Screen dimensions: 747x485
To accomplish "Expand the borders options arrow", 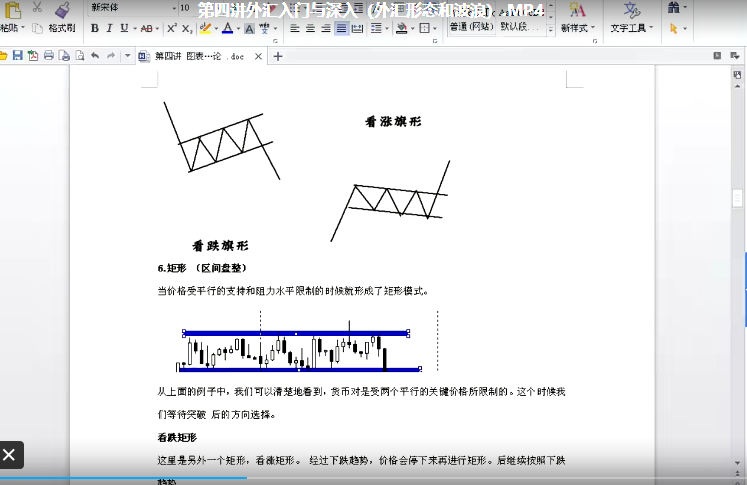I will click(x=435, y=29).
